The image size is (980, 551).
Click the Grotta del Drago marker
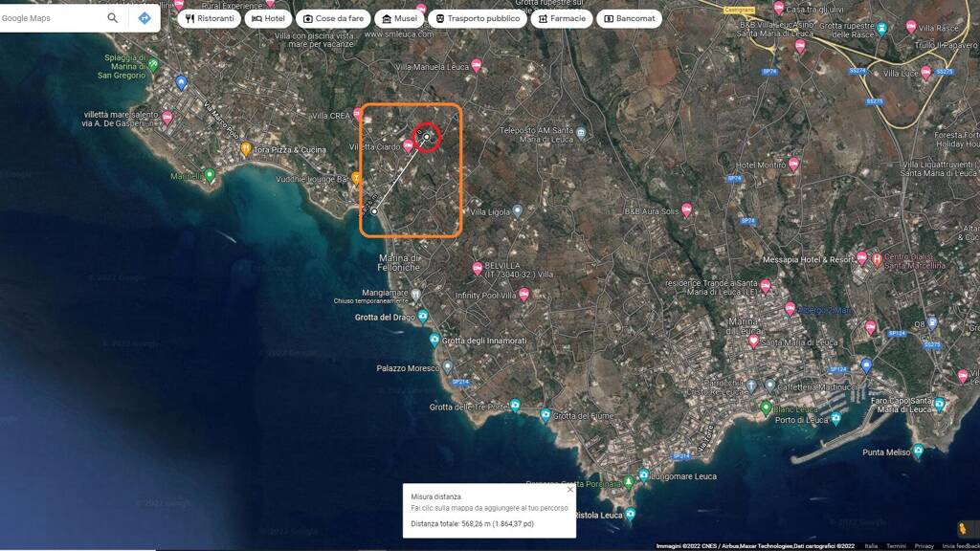[x=422, y=317]
